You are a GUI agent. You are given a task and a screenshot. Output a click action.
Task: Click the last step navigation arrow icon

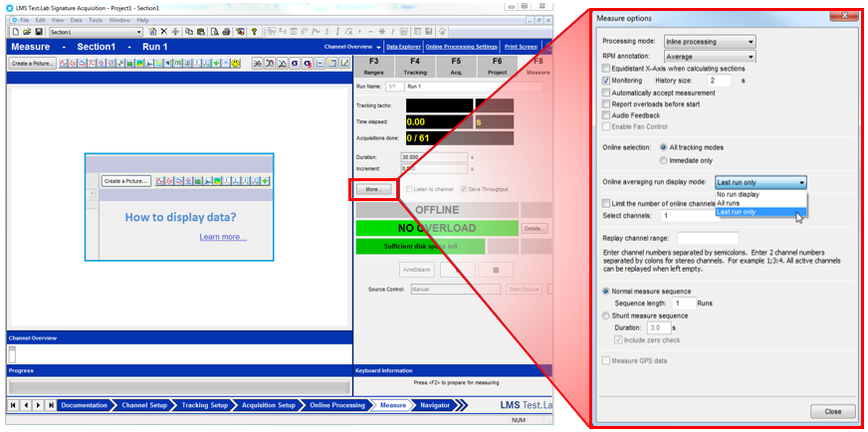tap(51, 405)
